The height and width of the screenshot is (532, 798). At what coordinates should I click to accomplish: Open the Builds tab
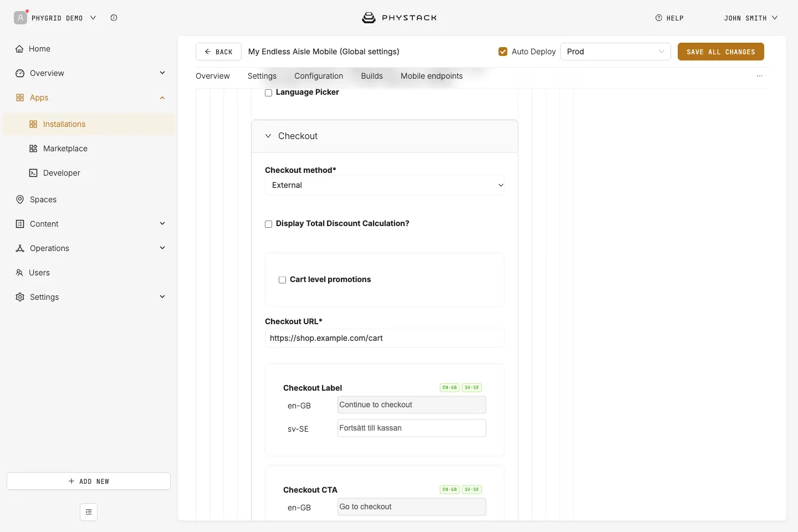point(372,76)
